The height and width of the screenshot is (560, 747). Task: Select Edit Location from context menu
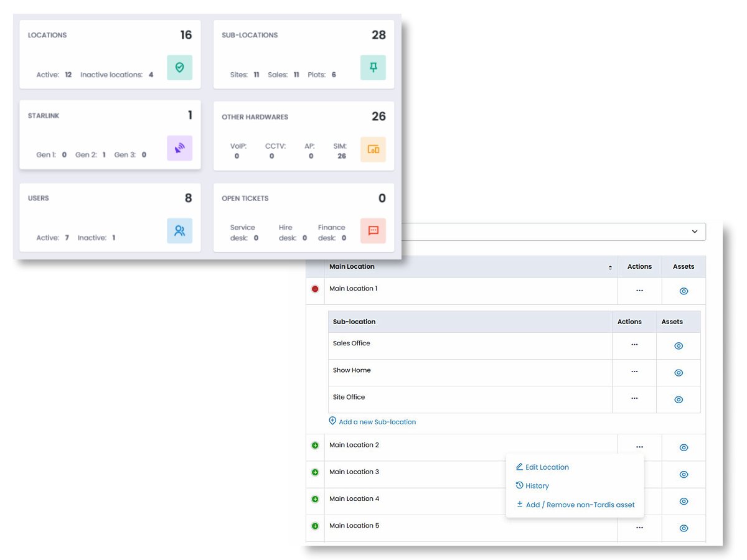547,467
